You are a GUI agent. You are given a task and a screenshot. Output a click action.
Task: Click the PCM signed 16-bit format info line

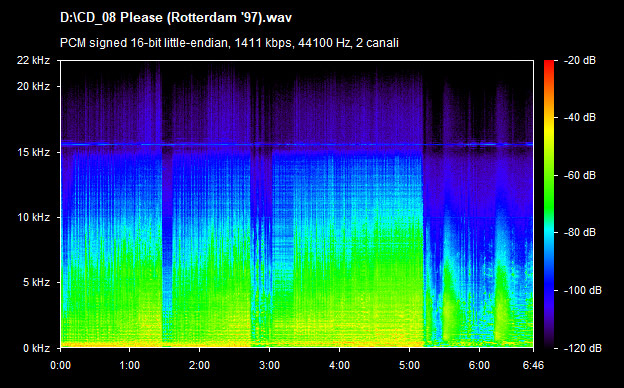[x=229, y=43]
